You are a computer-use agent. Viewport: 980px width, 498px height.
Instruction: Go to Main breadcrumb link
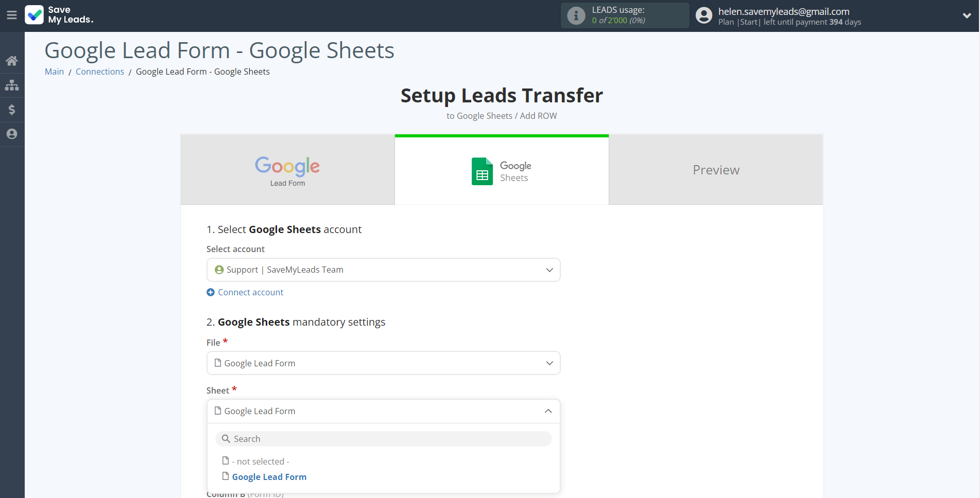pos(54,72)
